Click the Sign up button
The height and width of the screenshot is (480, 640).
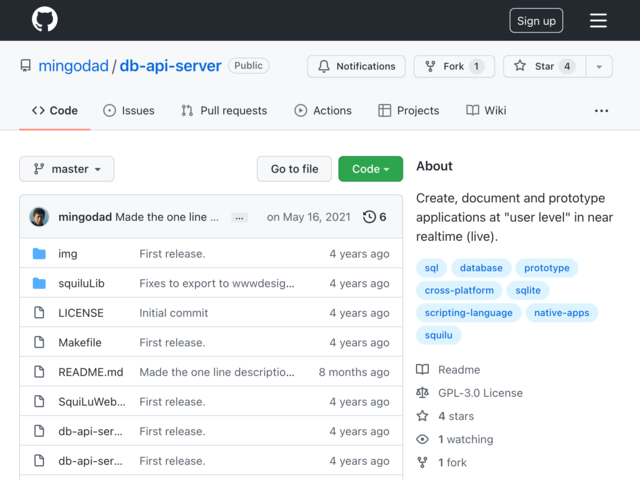click(x=536, y=20)
